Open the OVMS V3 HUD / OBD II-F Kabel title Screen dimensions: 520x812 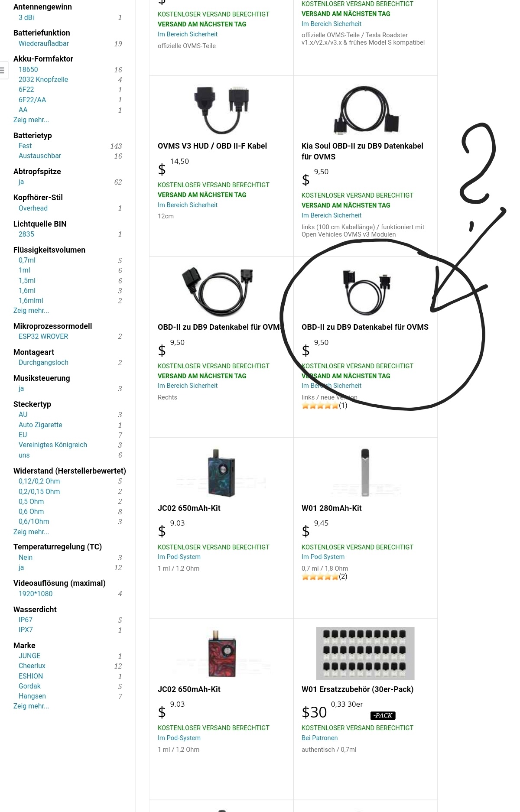[212, 146]
